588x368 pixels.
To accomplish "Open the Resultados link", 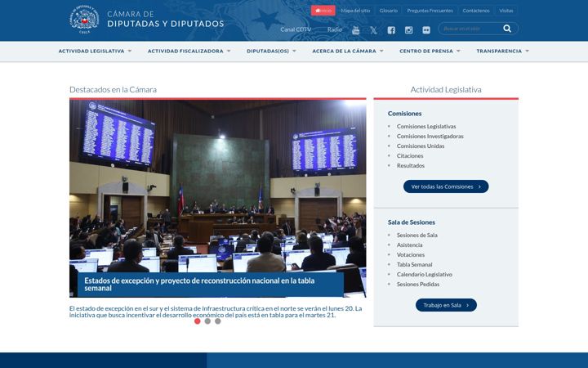I will pyautogui.click(x=411, y=165).
